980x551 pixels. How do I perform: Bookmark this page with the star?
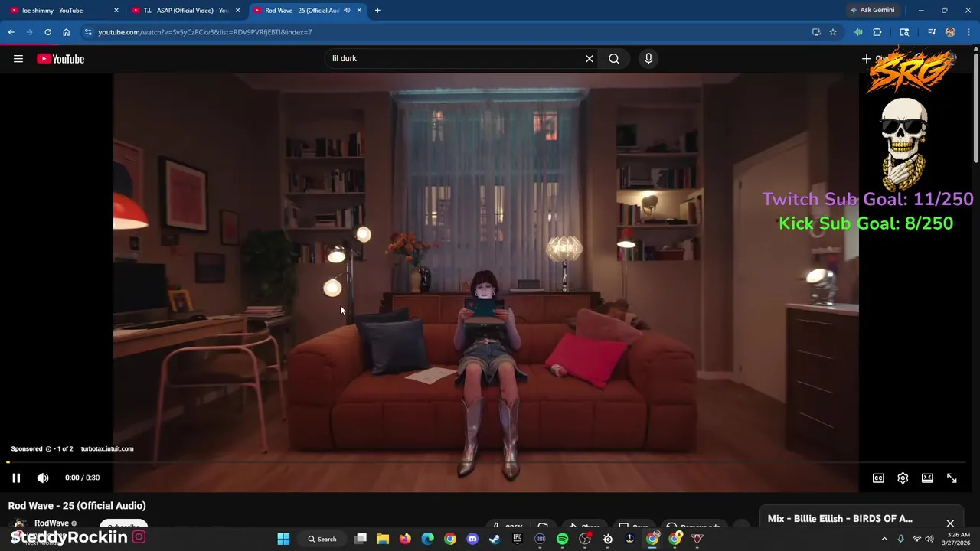tap(833, 32)
